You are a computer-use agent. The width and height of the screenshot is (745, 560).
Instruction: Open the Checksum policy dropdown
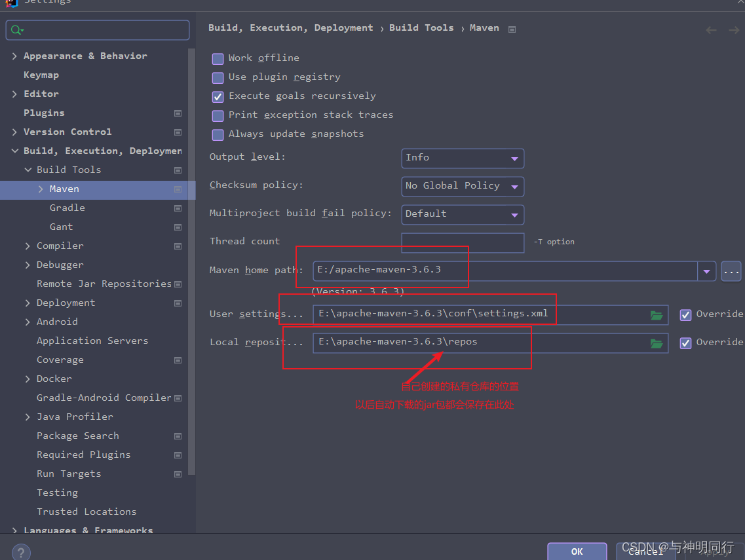[x=463, y=186]
